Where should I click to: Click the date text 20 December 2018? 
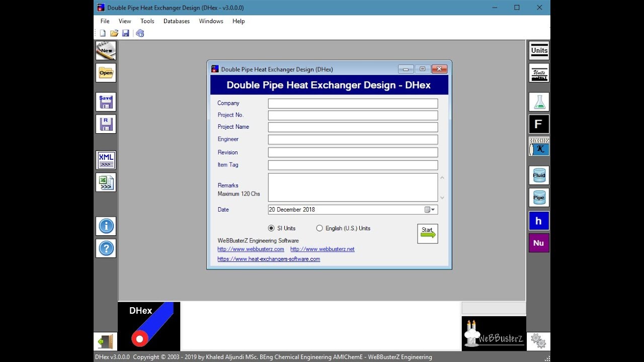click(x=292, y=210)
